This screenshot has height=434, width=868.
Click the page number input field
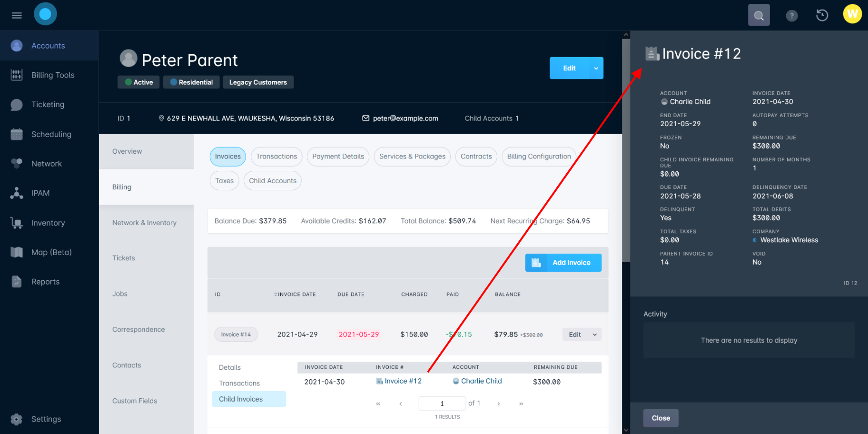pyautogui.click(x=442, y=404)
